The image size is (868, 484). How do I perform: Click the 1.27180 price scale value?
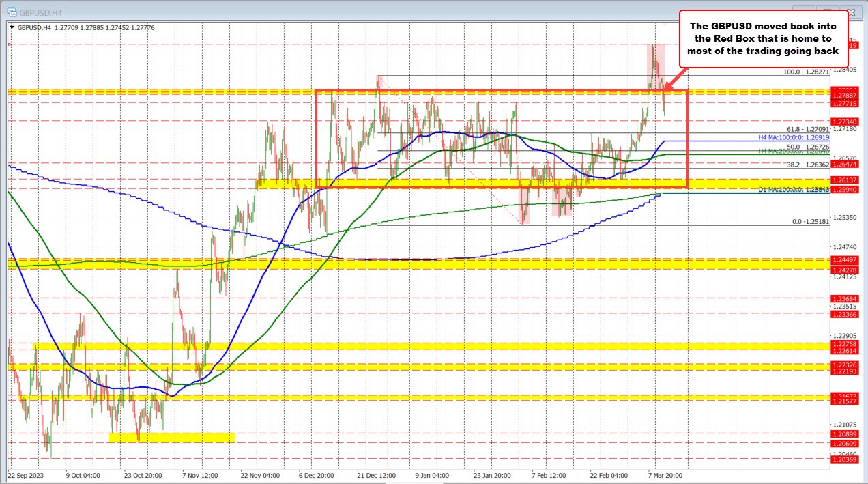pos(844,128)
